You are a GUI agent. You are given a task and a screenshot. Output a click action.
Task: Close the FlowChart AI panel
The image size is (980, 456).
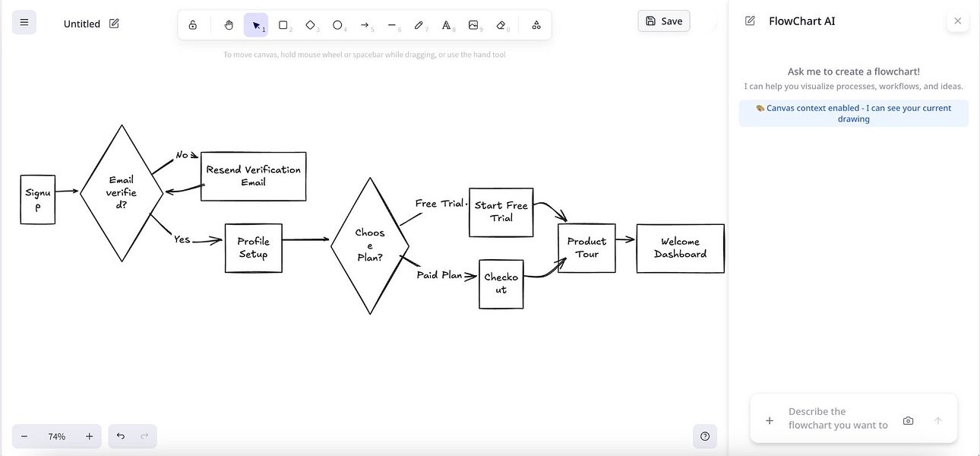[x=957, y=21]
